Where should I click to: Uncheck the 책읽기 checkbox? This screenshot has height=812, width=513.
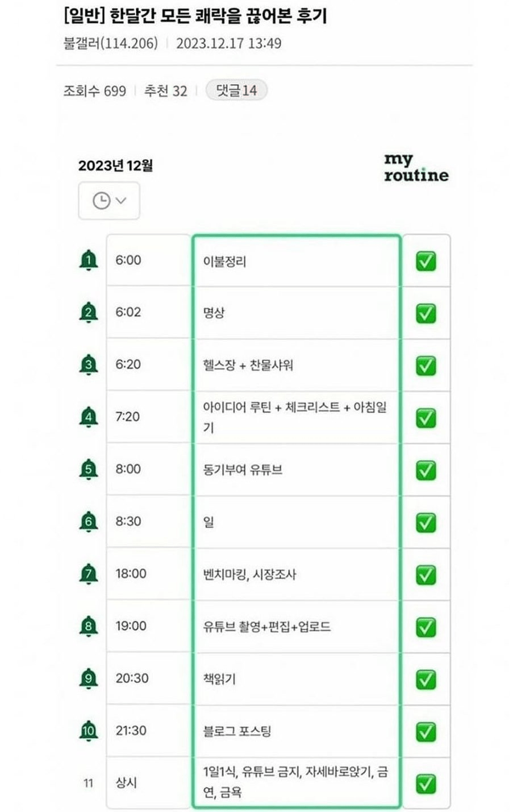(426, 679)
